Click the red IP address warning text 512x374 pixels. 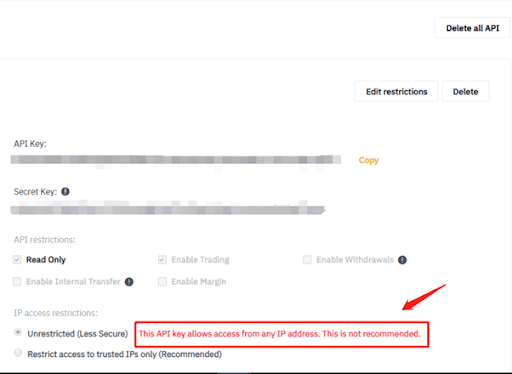(280, 334)
